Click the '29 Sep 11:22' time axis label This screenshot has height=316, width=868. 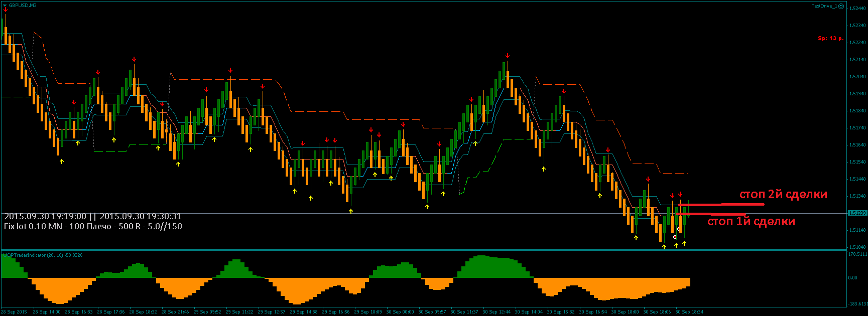239,311
